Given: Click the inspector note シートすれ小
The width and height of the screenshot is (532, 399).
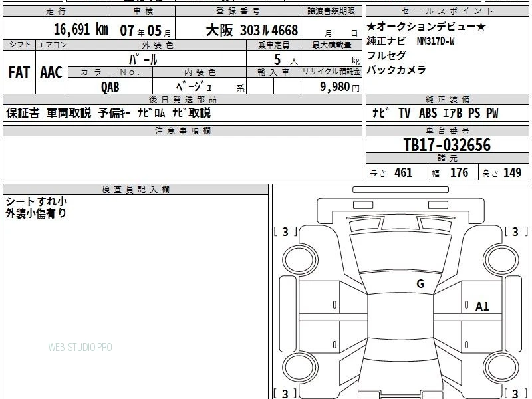Looking at the screenshot, I should click(37, 201).
